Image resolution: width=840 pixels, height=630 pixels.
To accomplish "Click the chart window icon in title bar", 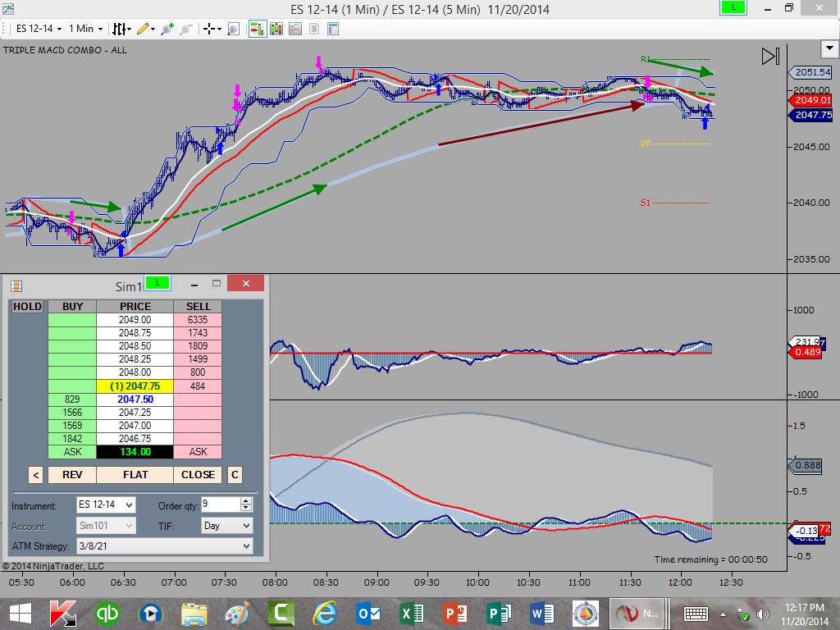I will [8, 8].
